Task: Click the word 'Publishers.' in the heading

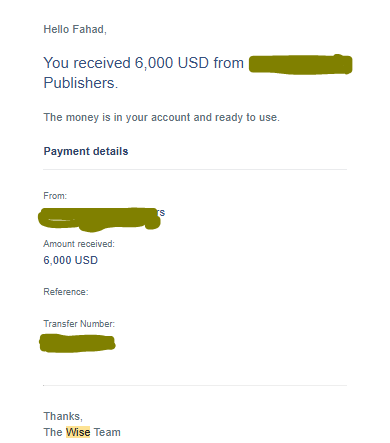Action: click(81, 83)
